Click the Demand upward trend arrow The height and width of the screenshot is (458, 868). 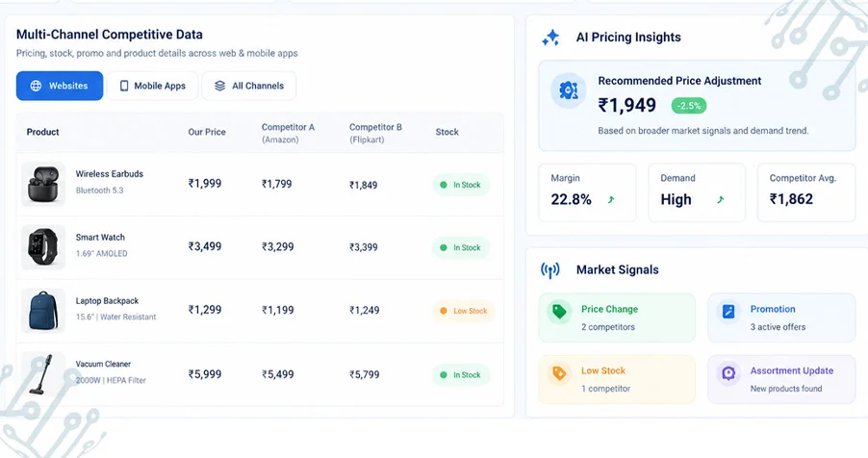[721, 200]
